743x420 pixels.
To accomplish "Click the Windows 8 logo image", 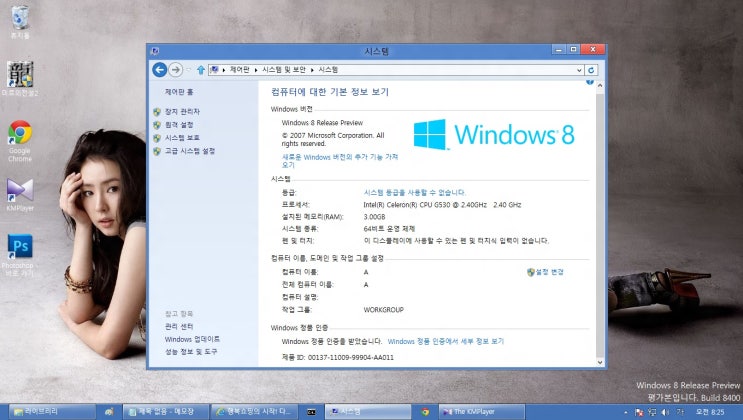I will (494, 134).
